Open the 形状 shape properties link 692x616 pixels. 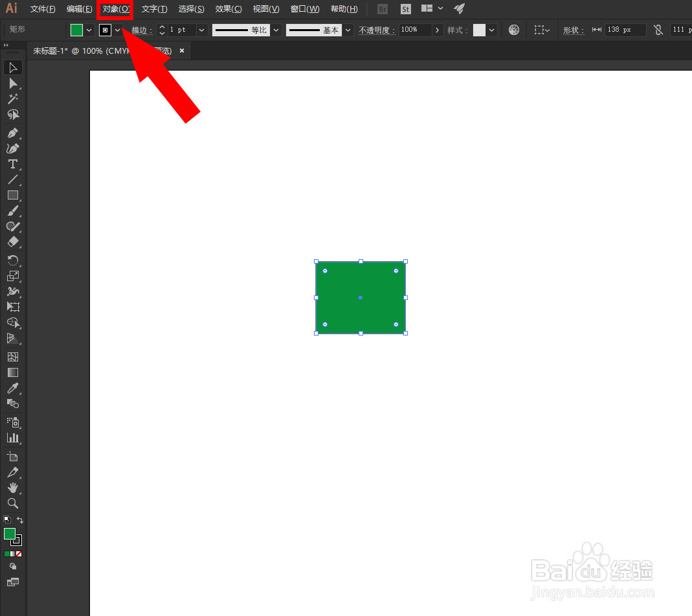coord(573,30)
